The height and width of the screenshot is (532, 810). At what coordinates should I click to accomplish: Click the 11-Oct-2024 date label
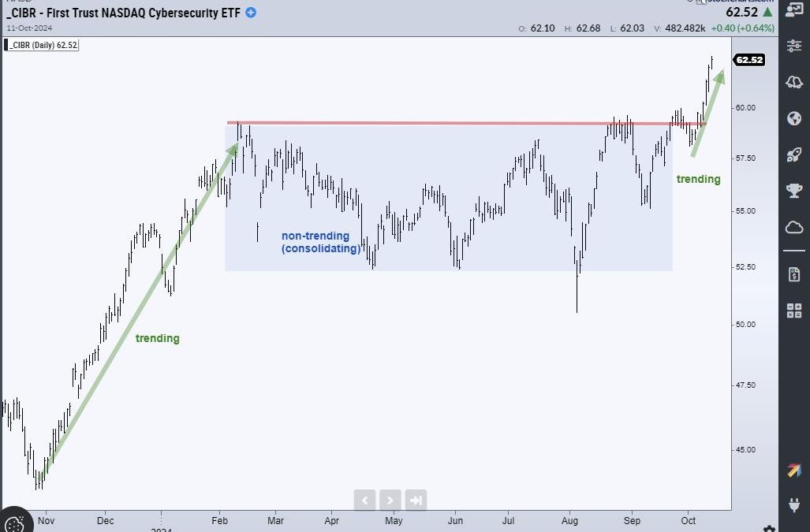pyautogui.click(x=29, y=28)
